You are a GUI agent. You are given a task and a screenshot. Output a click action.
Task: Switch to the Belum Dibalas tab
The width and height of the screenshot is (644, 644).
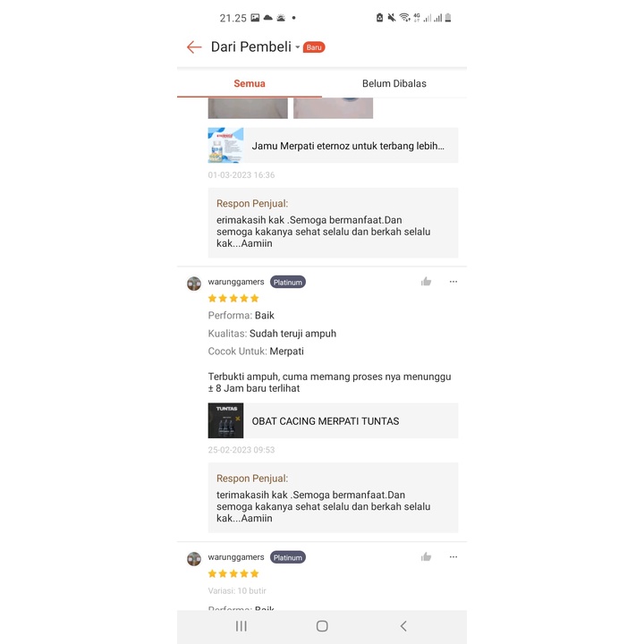tap(394, 83)
